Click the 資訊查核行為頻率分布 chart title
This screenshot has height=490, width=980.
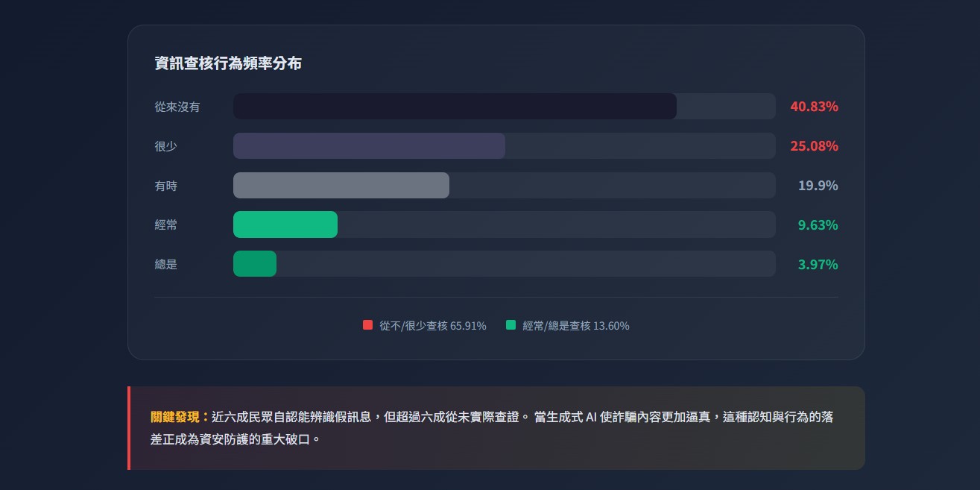pyautogui.click(x=228, y=64)
